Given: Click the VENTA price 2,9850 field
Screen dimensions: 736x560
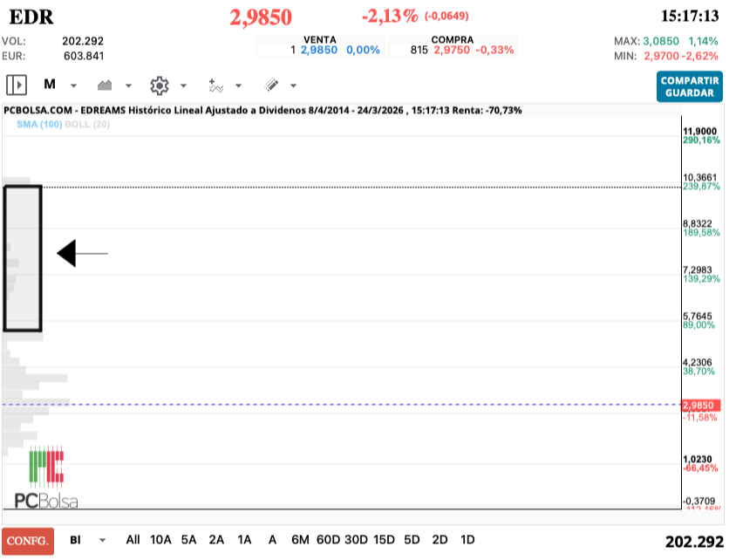Looking at the screenshot, I should 317,51.
